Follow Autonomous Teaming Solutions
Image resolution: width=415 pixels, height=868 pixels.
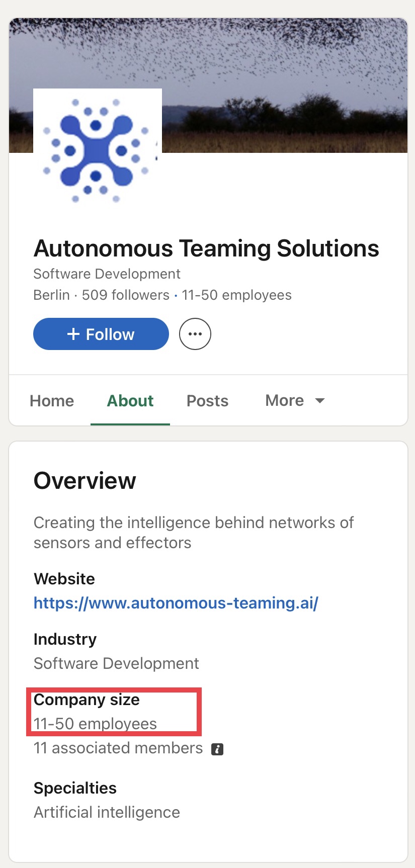(x=101, y=334)
